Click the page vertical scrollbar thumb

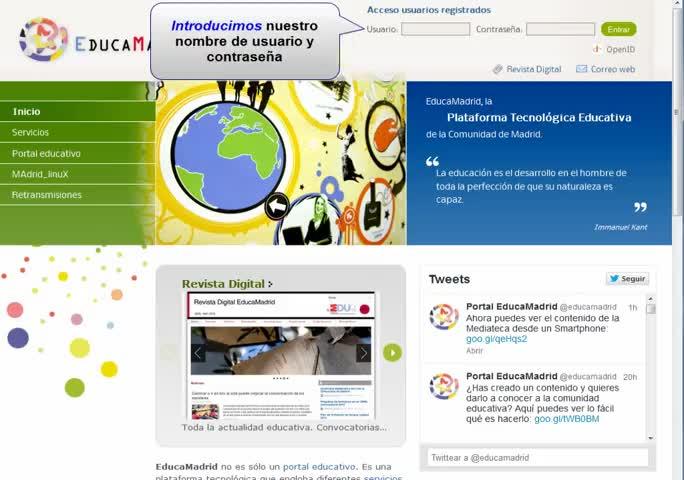tap(677, 111)
